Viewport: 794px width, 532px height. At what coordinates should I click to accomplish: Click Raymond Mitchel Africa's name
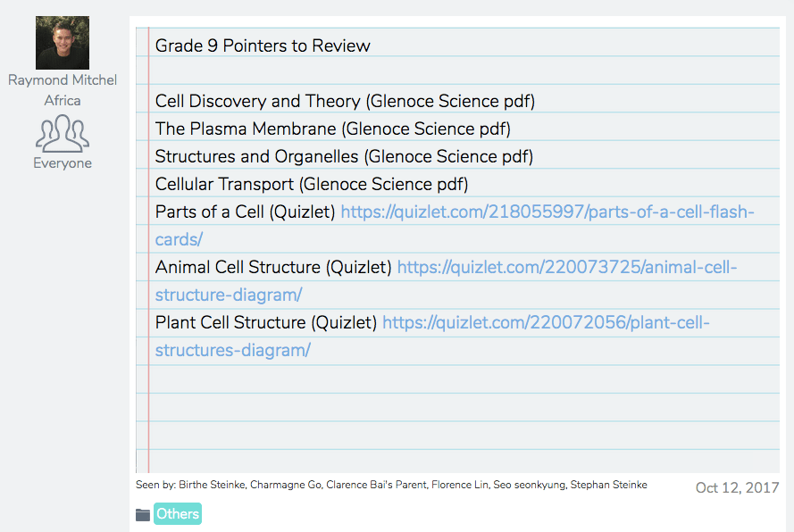pos(62,88)
